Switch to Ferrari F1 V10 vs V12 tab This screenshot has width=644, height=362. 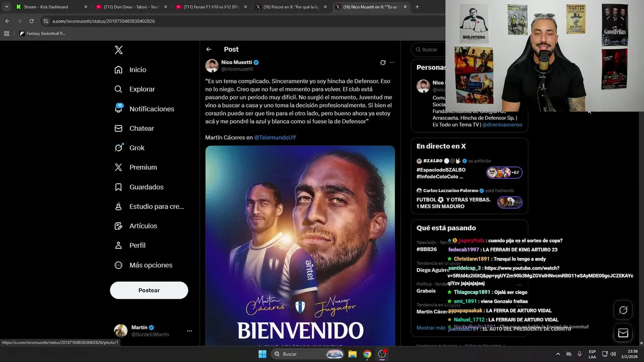211,7
